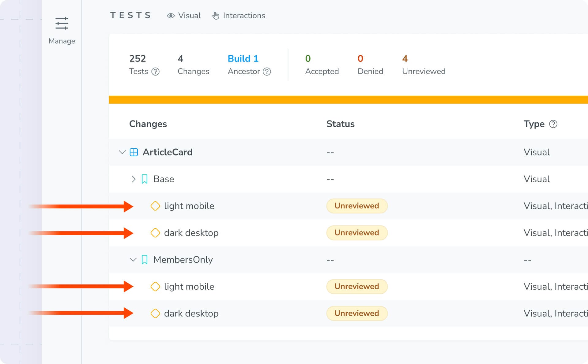This screenshot has height=364, width=588.
Task: Toggle the Visual tests filter
Action: pos(184,16)
